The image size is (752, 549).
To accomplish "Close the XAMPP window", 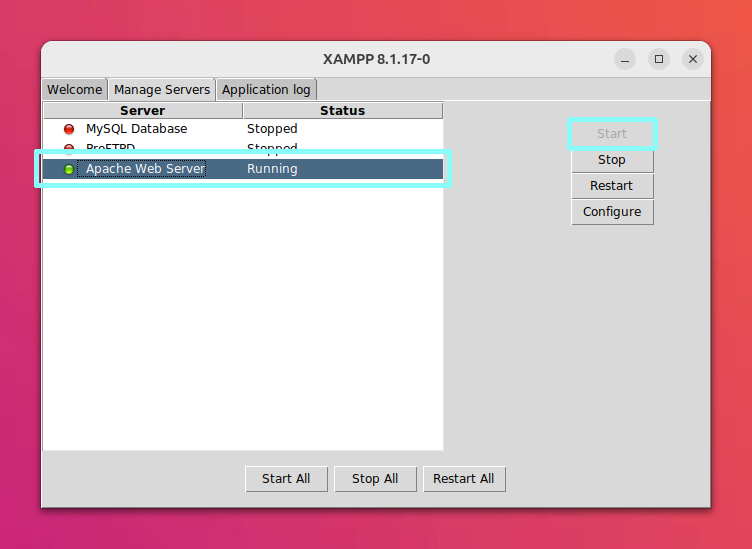I will [x=693, y=59].
